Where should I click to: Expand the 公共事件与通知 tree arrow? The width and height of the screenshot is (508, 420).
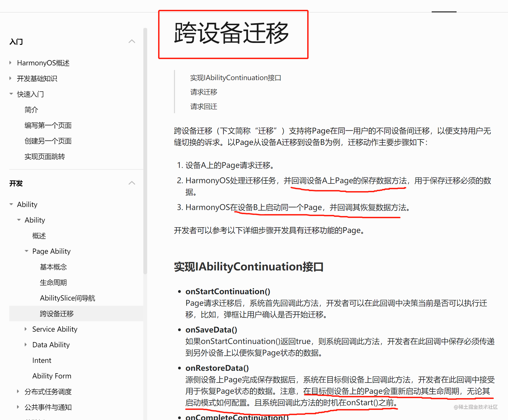coord(18,407)
